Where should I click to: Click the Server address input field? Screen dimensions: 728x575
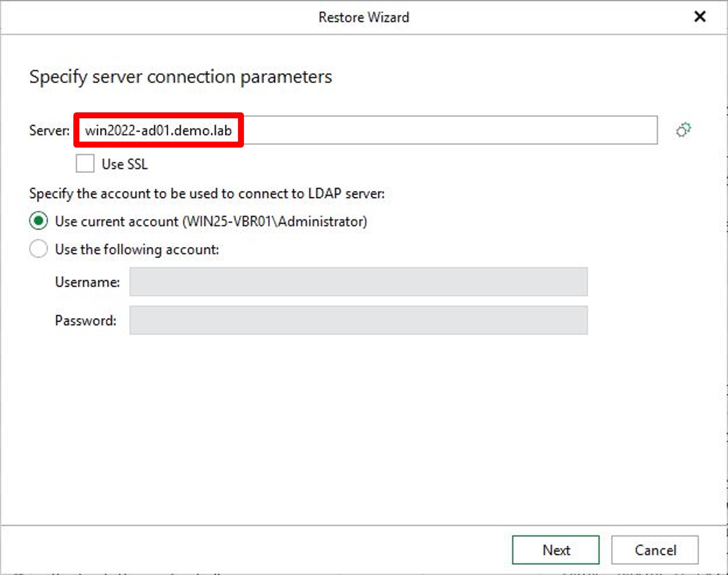coord(367,130)
